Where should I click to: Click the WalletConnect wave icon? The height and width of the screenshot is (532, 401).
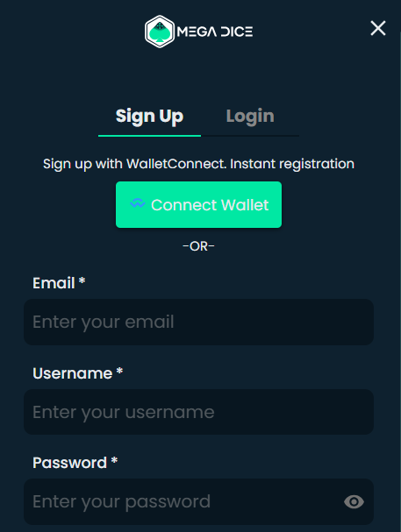pos(138,202)
